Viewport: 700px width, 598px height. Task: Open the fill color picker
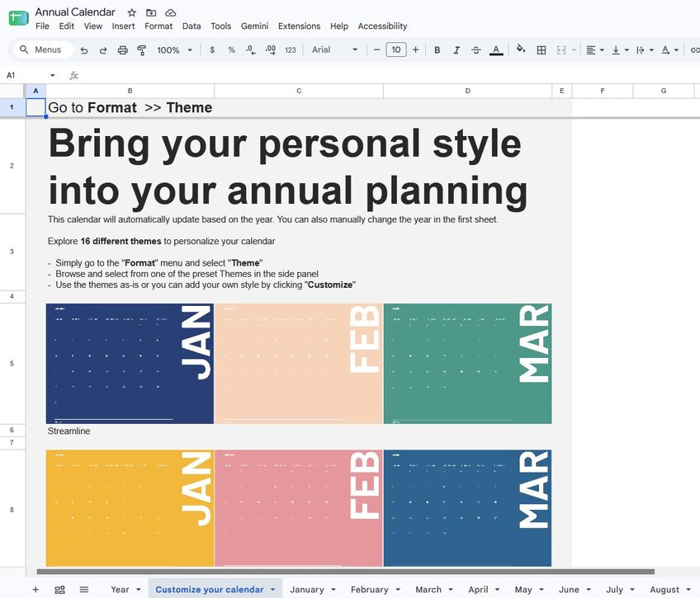tap(521, 49)
